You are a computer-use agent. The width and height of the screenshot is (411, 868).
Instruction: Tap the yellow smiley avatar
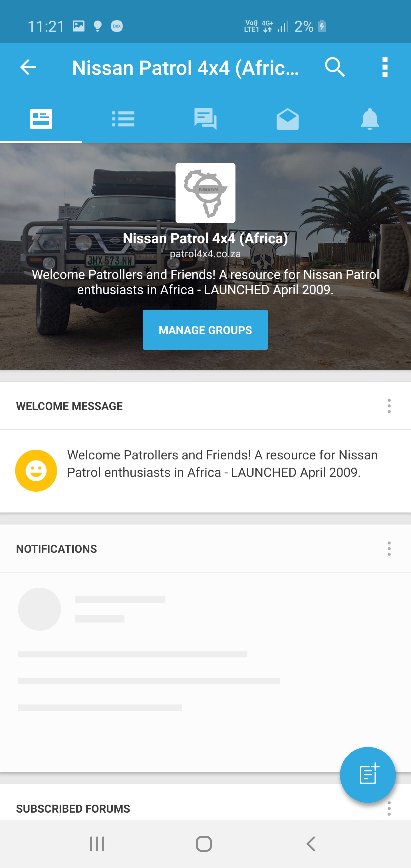36,470
